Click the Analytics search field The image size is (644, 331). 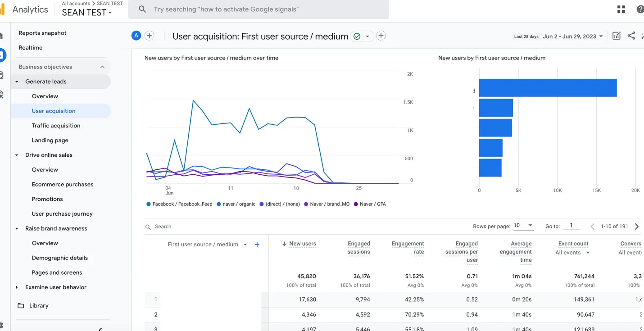point(258,9)
